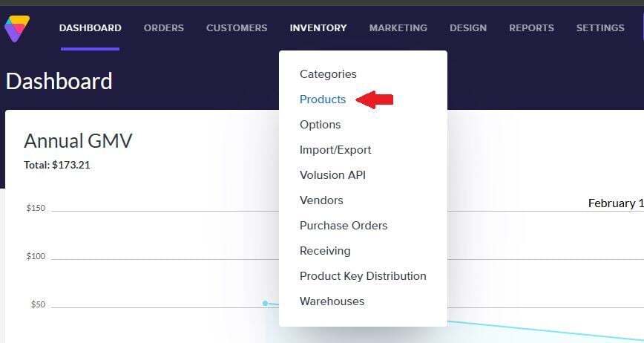The height and width of the screenshot is (343, 644).
Task: Select Options from the Inventory menu
Action: click(x=320, y=125)
